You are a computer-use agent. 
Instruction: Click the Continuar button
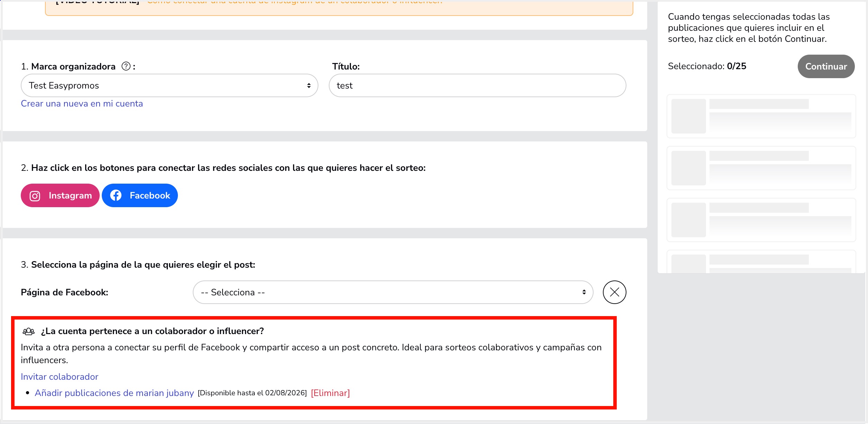826,66
